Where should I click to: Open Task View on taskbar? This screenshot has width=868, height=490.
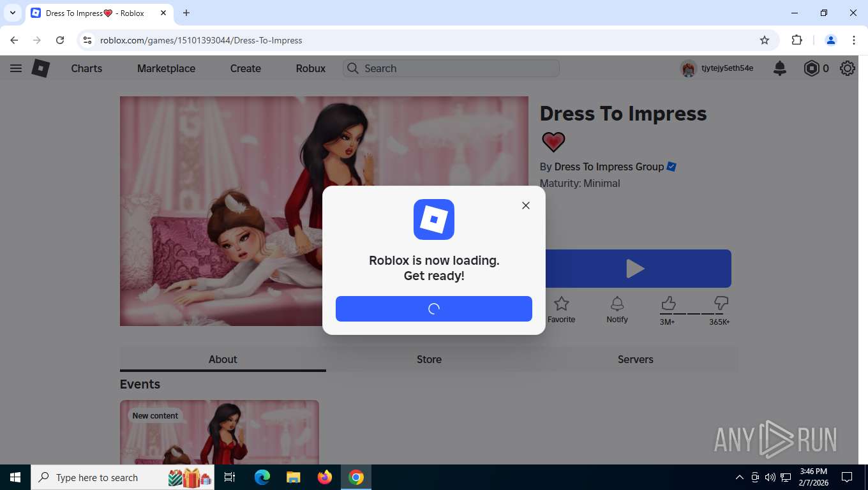coord(230,477)
